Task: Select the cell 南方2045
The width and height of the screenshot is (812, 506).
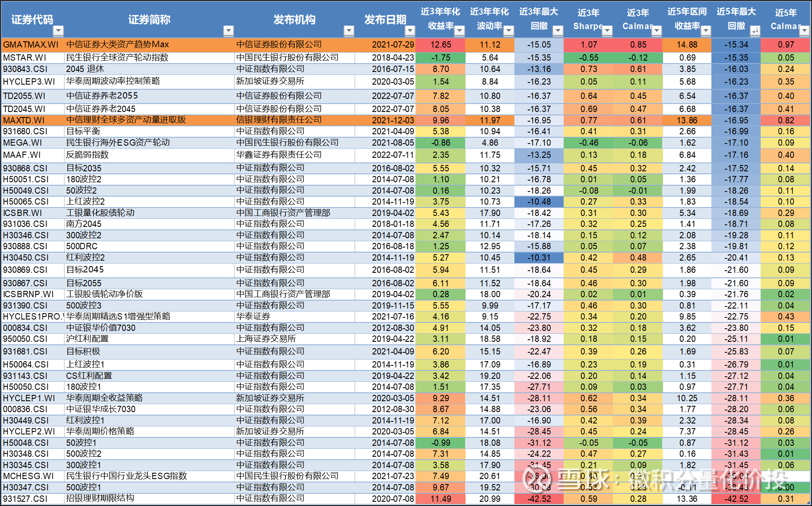Action: (149, 224)
